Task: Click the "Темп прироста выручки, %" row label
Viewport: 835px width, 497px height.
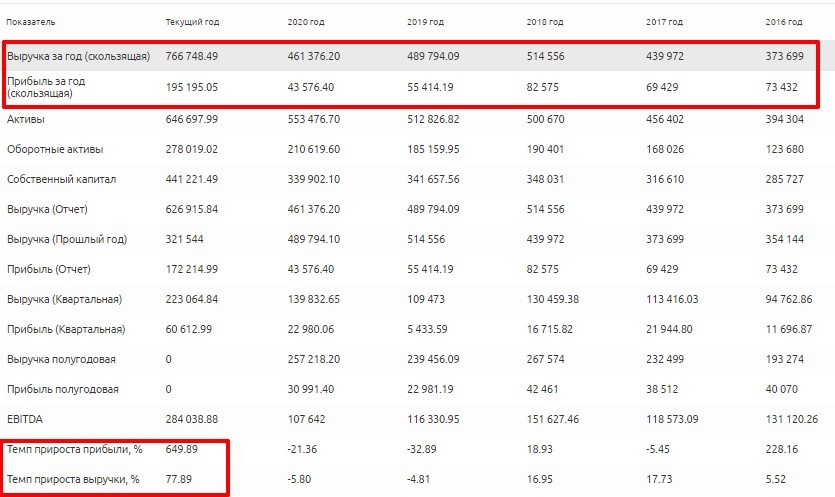Action: [x=73, y=480]
